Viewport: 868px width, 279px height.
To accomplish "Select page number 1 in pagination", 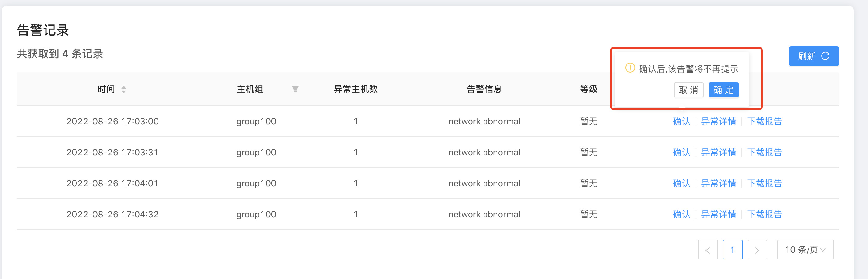I will tap(732, 250).
